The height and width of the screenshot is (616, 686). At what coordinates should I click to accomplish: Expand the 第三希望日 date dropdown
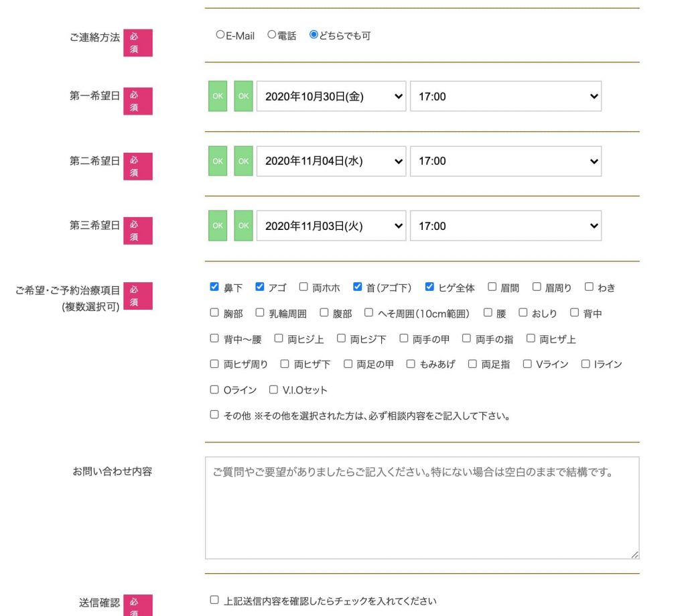[331, 226]
